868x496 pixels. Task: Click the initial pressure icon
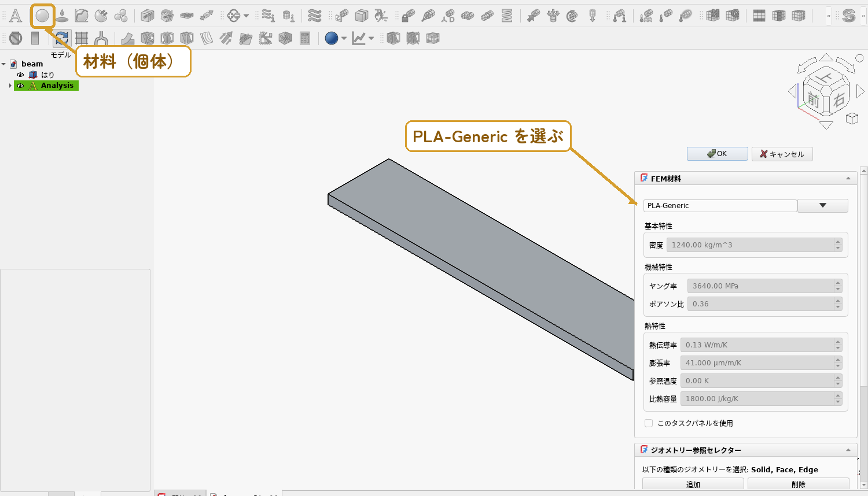coord(288,16)
